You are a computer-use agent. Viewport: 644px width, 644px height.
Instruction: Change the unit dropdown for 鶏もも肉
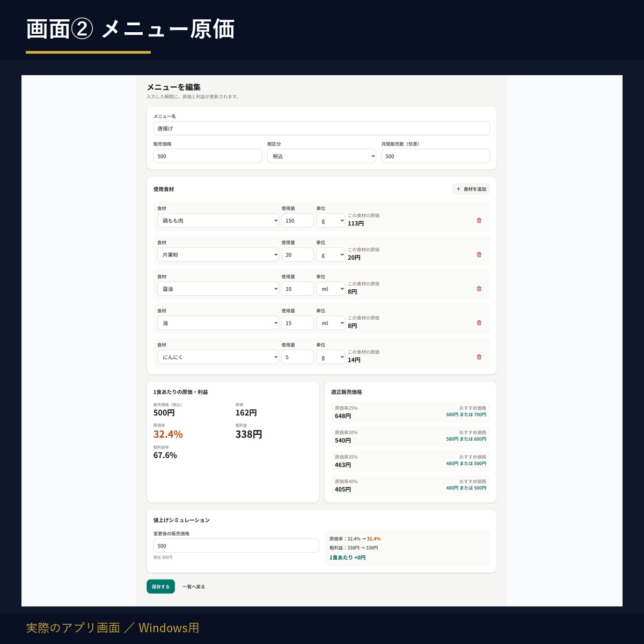coord(331,221)
